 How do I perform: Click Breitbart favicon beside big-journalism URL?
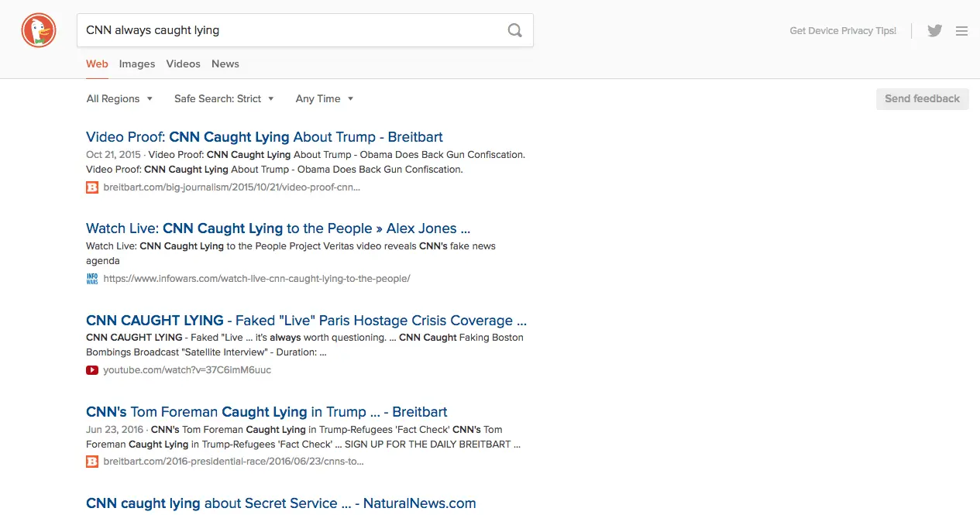[x=92, y=187]
